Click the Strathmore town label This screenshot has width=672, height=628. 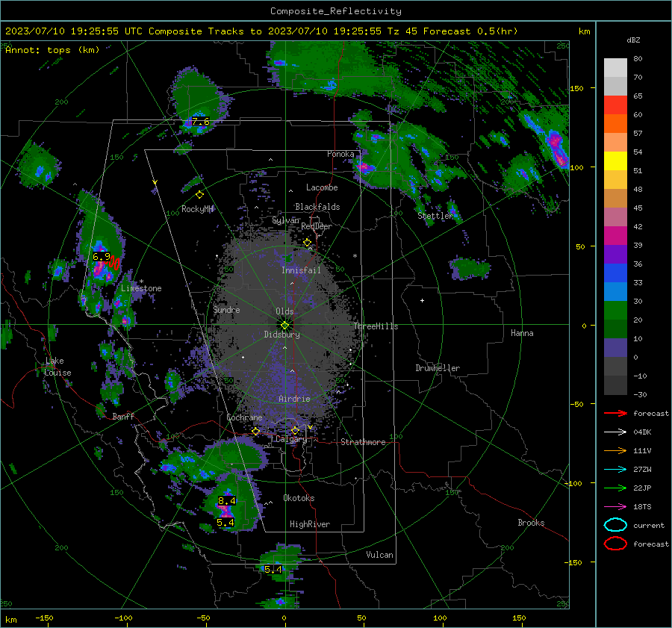363,442
